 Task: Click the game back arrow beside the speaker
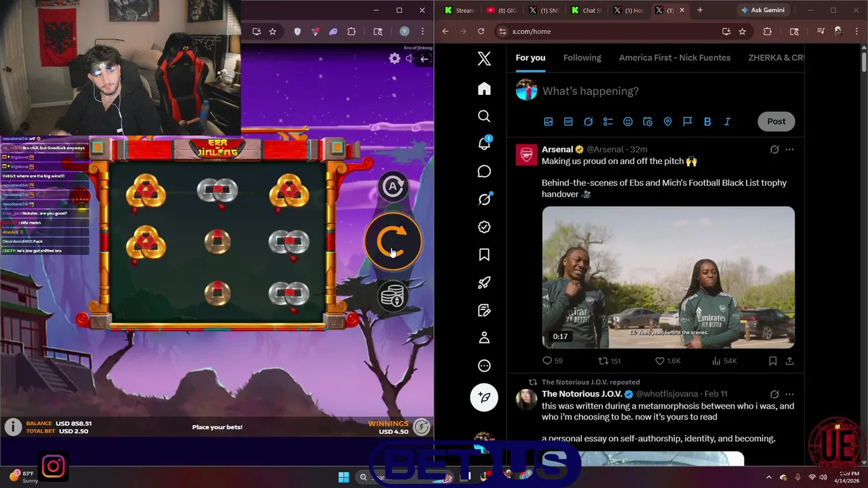(425, 59)
